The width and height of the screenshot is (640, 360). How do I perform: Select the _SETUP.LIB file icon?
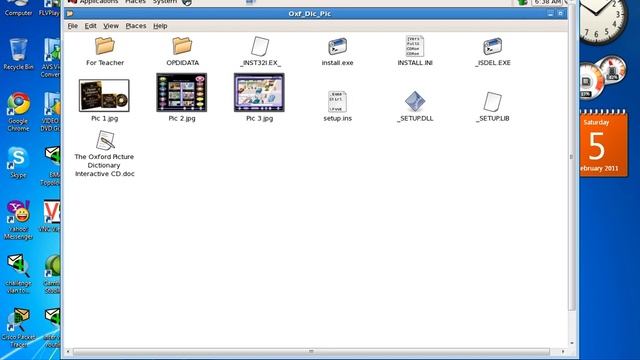(493, 102)
